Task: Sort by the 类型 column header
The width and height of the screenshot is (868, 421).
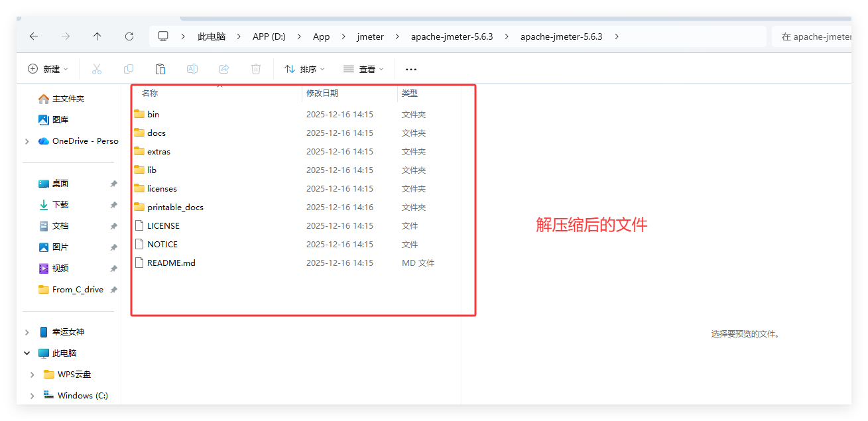Action: [x=410, y=93]
